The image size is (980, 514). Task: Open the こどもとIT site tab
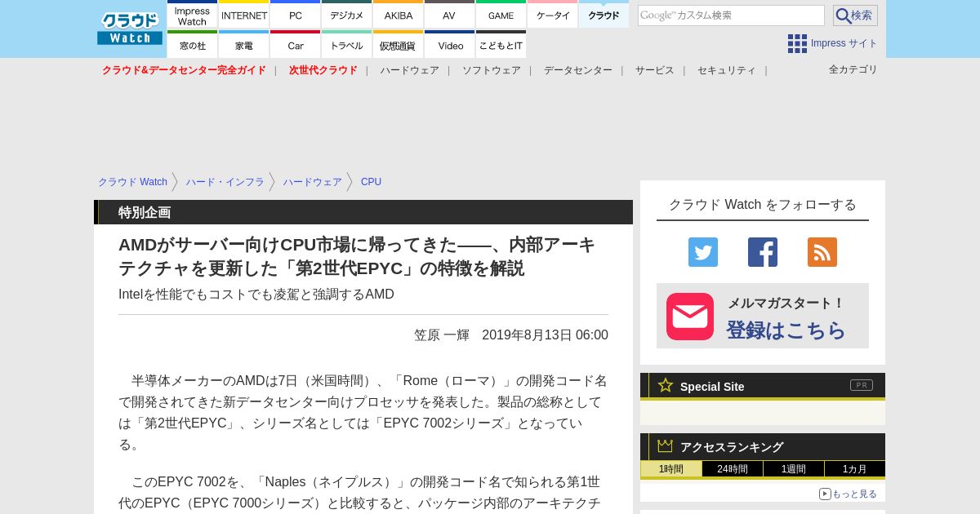point(501,45)
